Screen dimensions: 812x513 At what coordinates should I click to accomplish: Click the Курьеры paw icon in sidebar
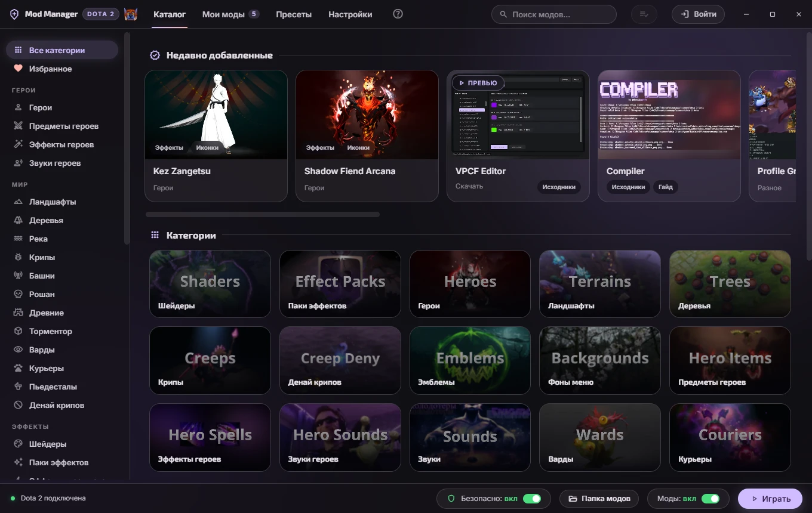18,368
